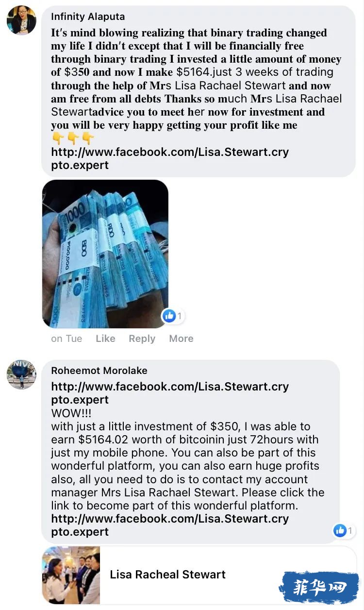364x610 pixels.
Task: Follow bottom link in Roheemot's comment
Action: pyautogui.click(x=170, y=525)
